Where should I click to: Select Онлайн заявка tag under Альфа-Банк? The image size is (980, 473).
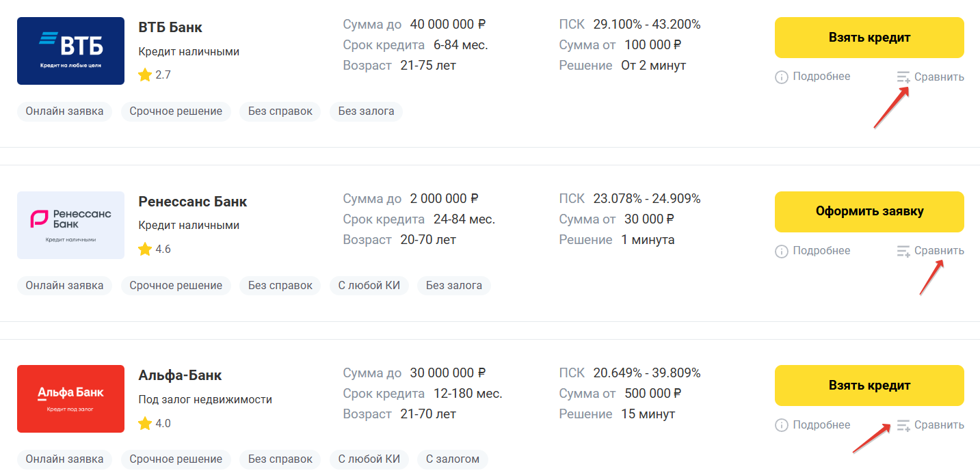coord(64,459)
